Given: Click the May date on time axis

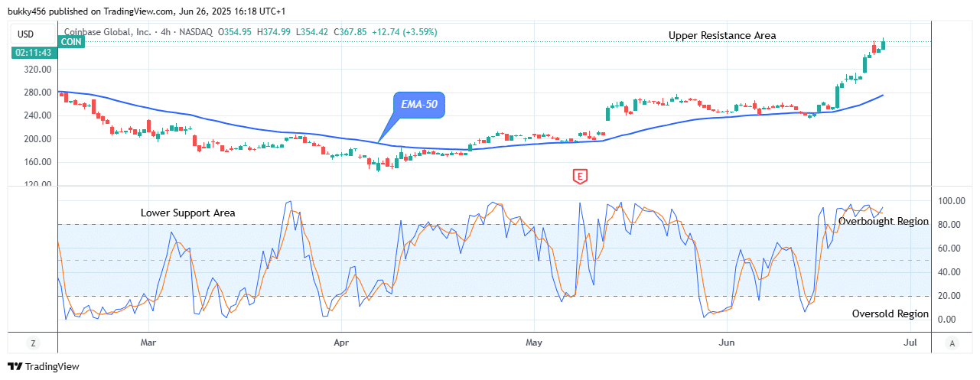Looking at the screenshot, I should point(534,343).
